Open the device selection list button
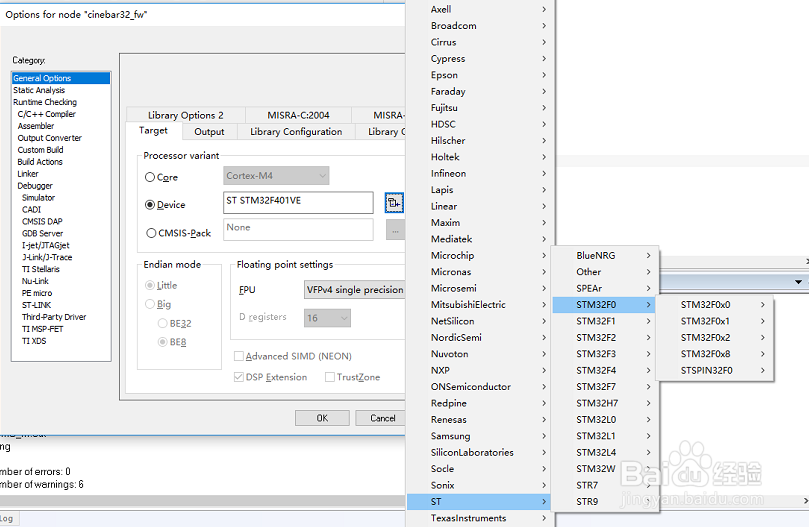 [394, 203]
